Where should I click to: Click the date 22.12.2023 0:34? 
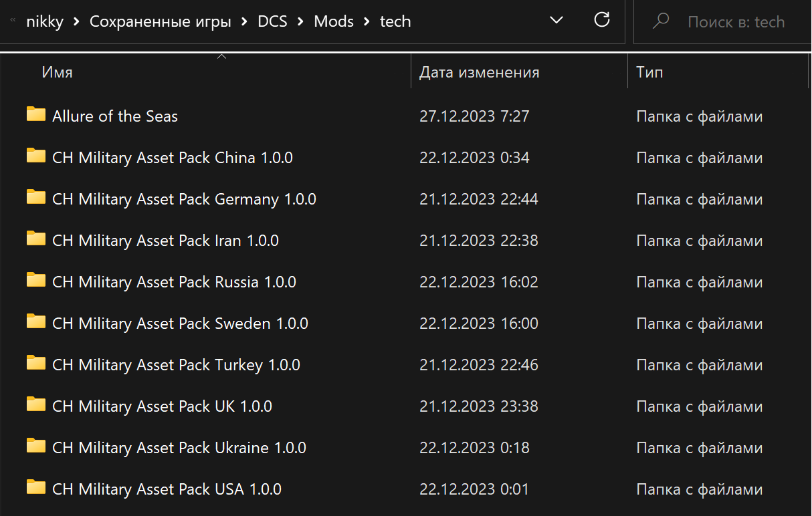474,158
